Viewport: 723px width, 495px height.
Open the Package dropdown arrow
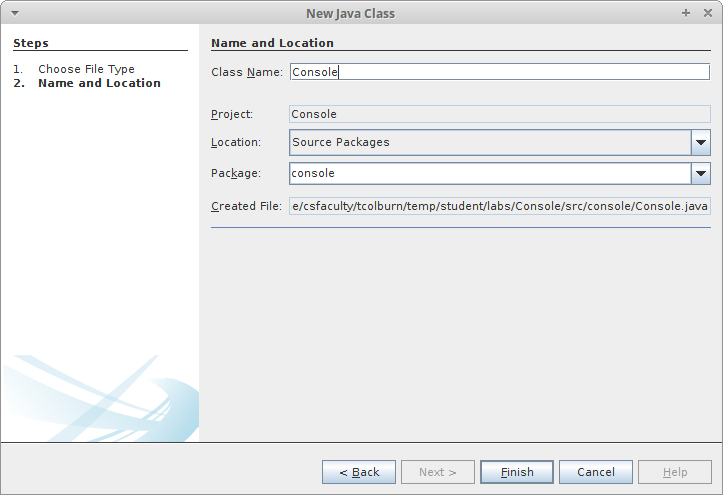[700, 173]
